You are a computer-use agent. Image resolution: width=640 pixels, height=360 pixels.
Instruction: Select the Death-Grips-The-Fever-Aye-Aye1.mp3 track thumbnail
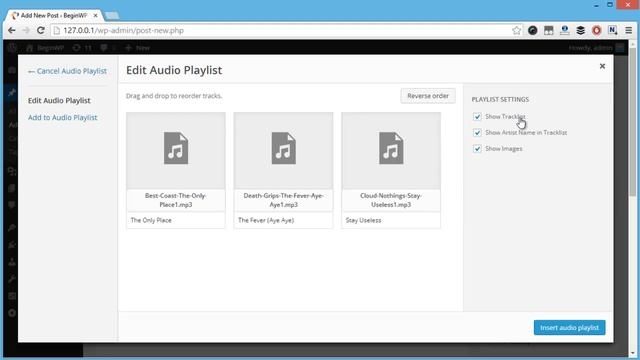point(283,151)
